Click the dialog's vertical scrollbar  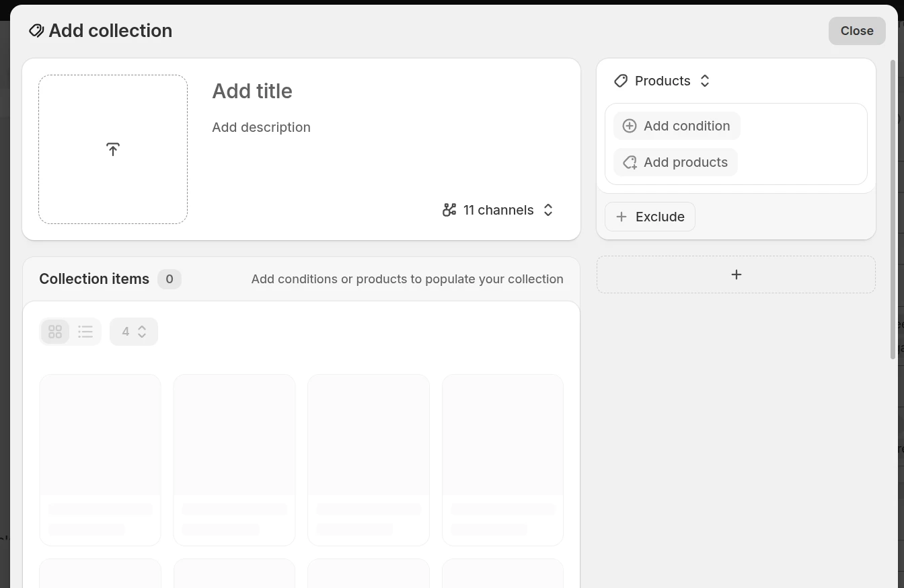(893, 209)
